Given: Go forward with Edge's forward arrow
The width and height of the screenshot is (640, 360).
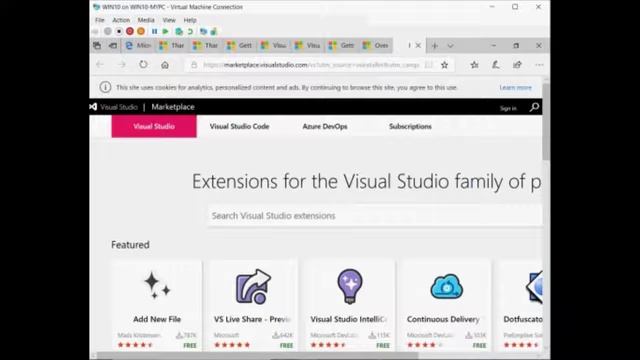Looking at the screenshot, I should click(122, 65).
